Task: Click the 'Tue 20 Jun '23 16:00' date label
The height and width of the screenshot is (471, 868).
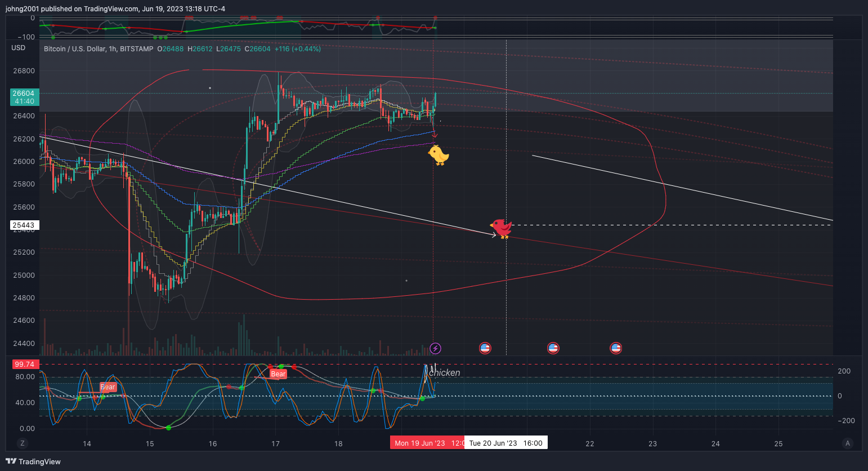Action: coord(506,443)
